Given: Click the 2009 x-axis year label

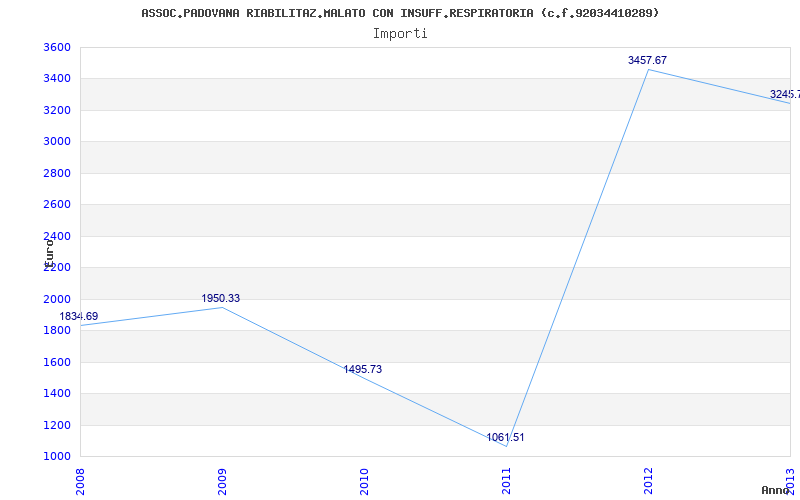Looking at the screenshot, I should click(222, 481).
